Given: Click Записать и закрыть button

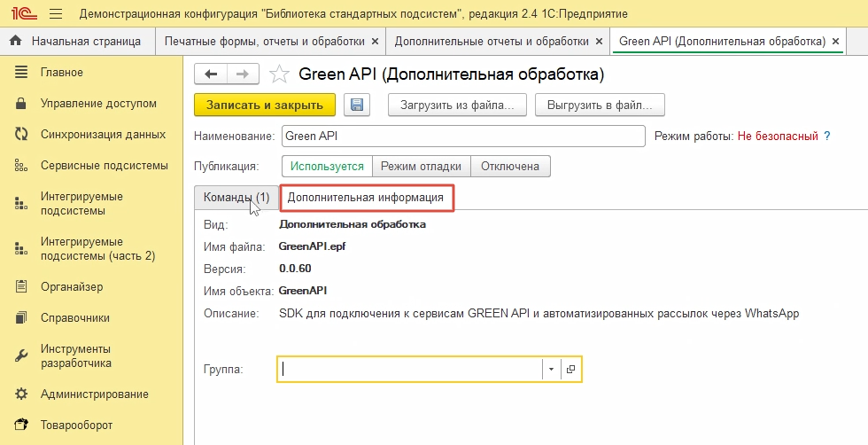Looking at the screenshot, I should click(x=264, y=105).
